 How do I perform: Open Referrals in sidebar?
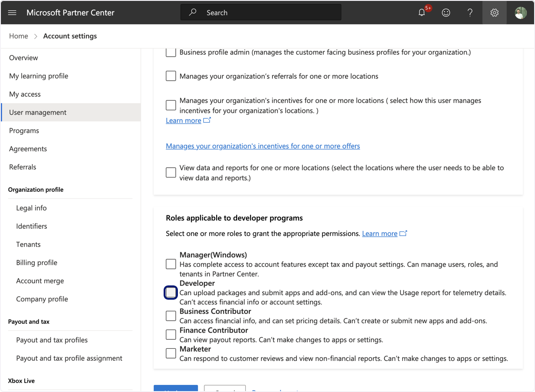23,167
